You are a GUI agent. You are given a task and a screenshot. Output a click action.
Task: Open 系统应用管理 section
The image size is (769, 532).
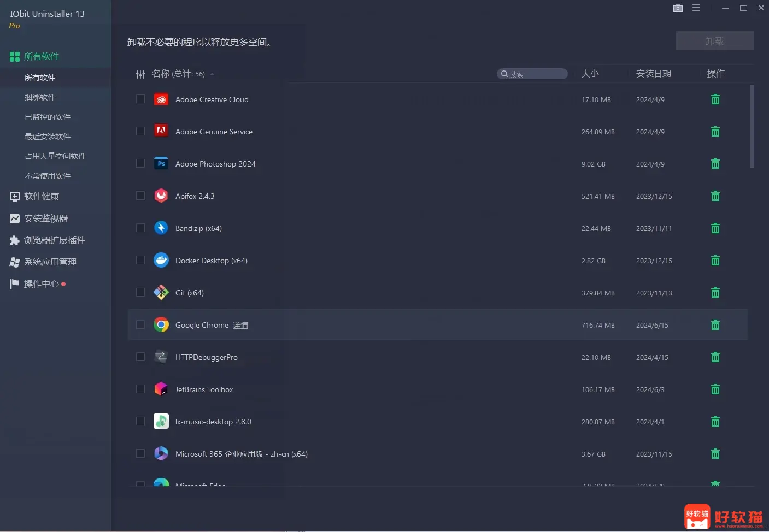pyautogui.click(x=44, y=262)
